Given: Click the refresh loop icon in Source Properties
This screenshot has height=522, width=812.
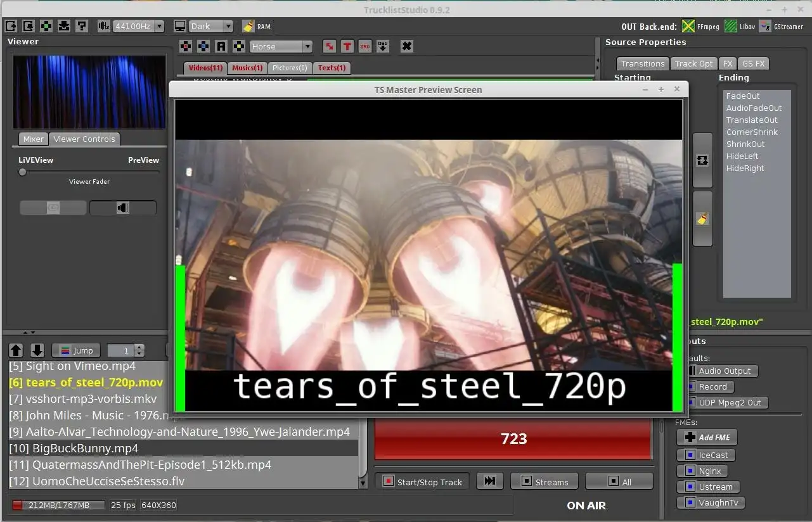Looking at the screenshot, I should pyautogui.click(x=702, y=160).
